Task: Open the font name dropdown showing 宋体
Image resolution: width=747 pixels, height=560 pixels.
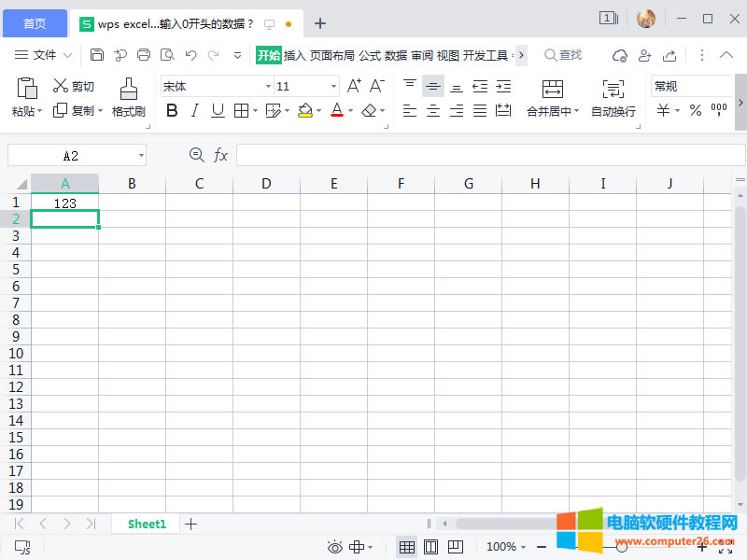Action: tap(266, 85)
